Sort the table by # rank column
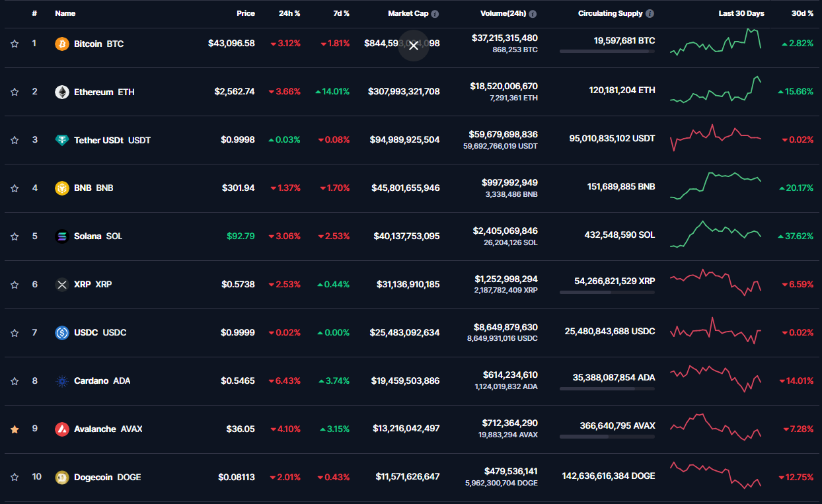 [34, 13]
